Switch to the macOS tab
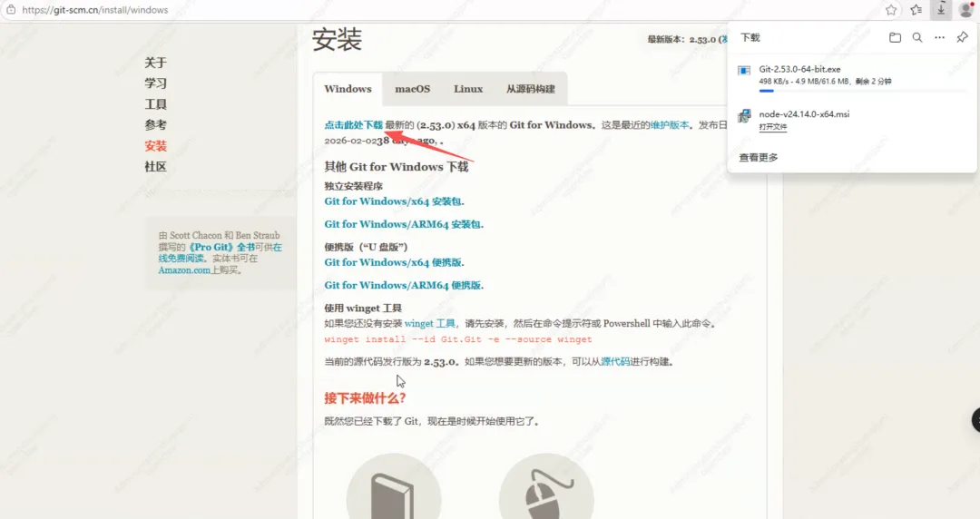 413,89
